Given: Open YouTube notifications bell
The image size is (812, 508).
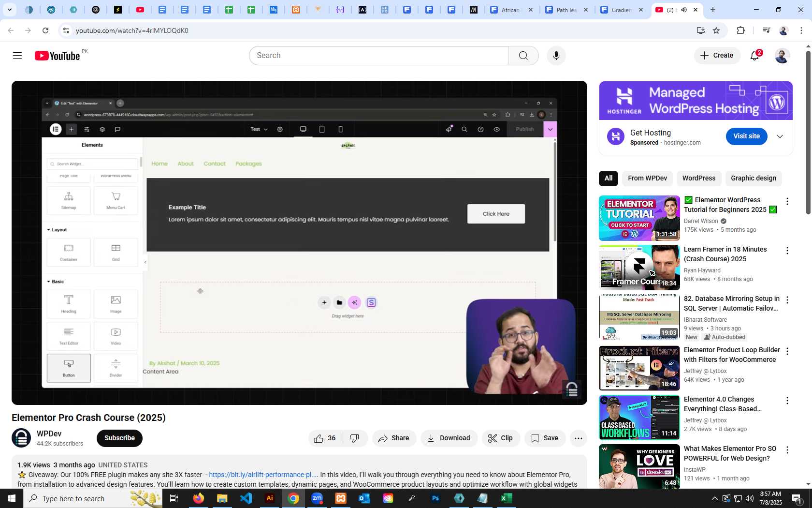Looking at the screenshot, I should [x=755, y=56].
